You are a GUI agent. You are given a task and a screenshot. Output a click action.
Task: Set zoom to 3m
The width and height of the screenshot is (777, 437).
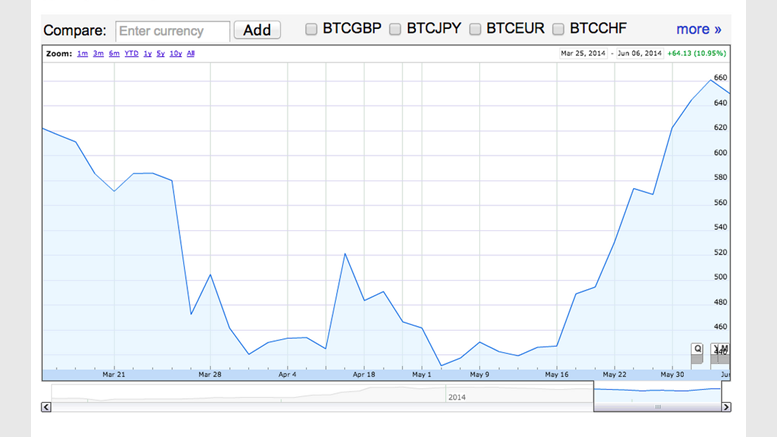pyautogui.click(x=98, y=54)
